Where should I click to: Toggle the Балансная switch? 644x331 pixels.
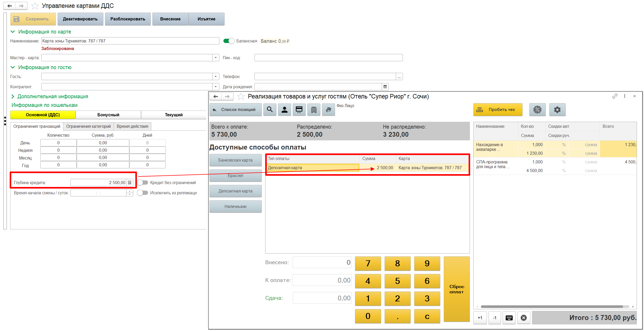click(x=229, y=41)
